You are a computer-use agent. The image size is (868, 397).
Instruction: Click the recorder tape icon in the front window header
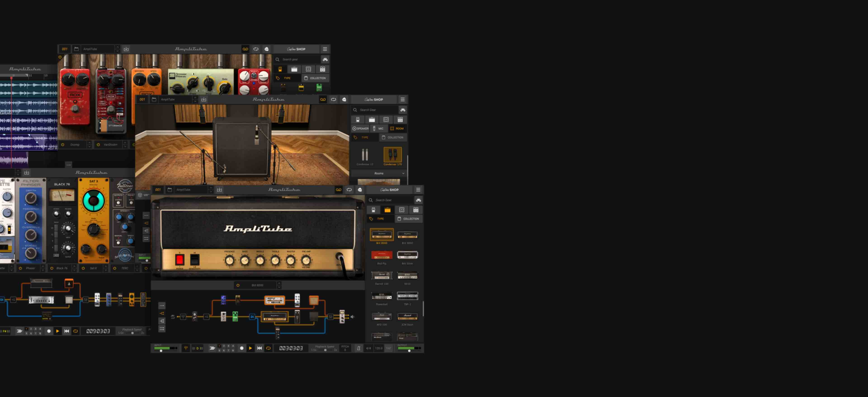point(339,190)
